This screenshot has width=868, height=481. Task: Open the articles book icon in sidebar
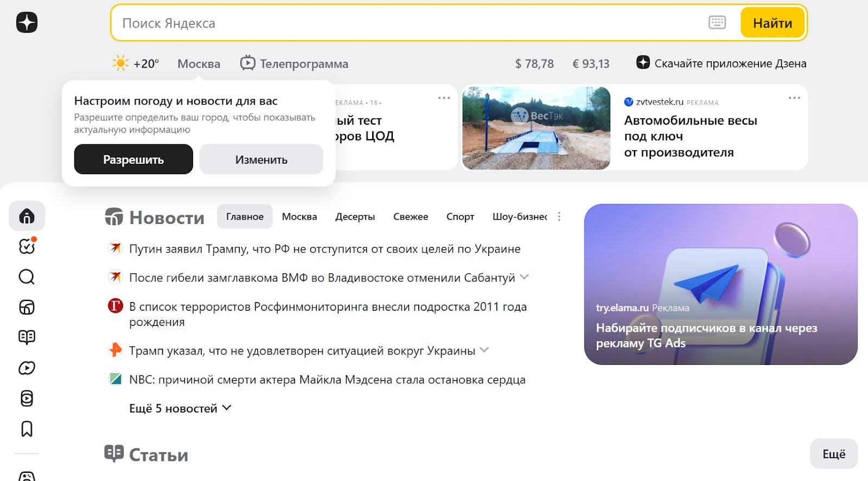[x=27, y=337]
